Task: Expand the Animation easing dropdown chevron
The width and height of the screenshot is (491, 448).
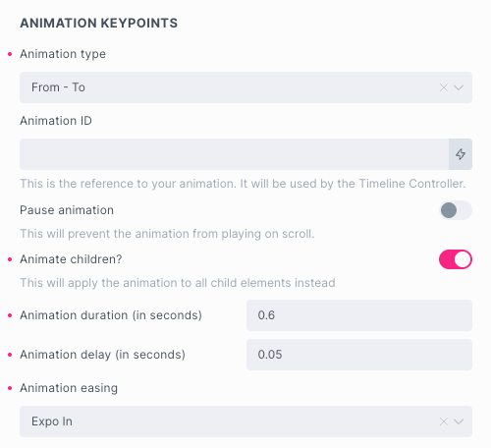Action: coord(459,421)
